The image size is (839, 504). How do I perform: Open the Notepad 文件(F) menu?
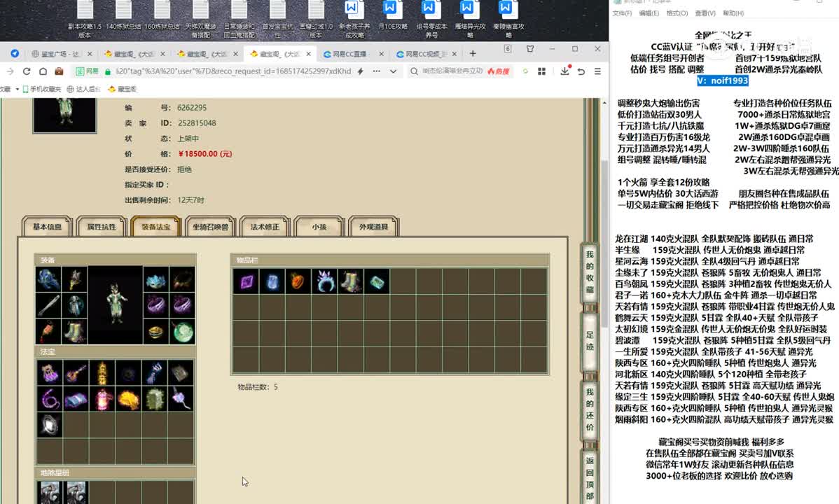(x=622, y=13)
